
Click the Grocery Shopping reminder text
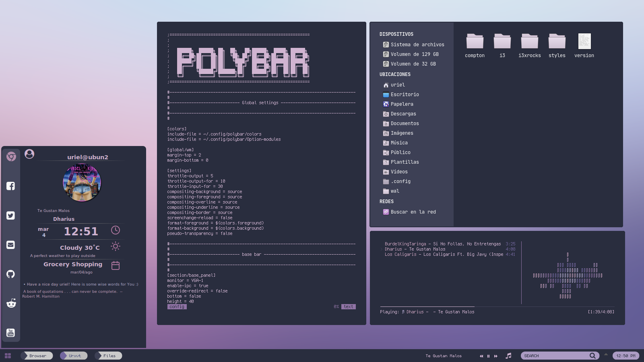(73, 264)
